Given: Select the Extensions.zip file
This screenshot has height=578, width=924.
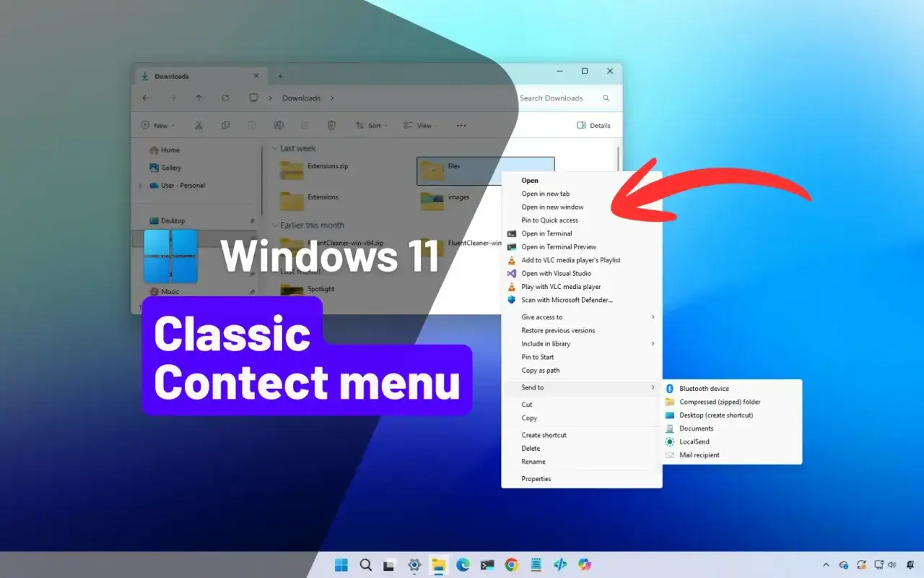Looking at the screenshot, I should click(x=315, y=171).
